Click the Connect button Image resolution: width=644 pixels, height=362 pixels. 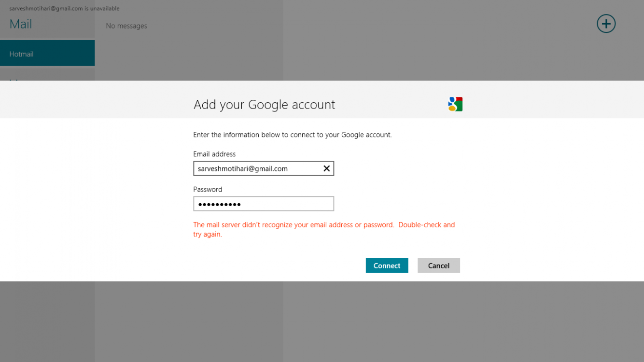(387, 265)
